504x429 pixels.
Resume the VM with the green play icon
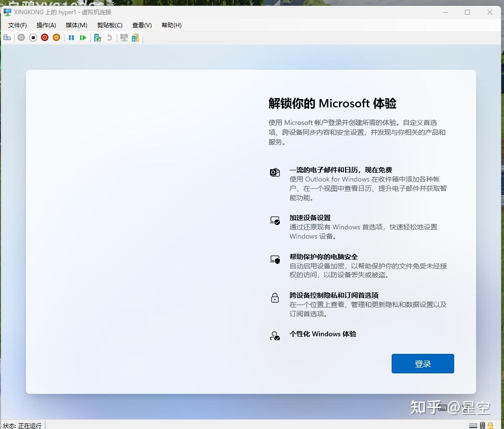click(x=84, y=38)
